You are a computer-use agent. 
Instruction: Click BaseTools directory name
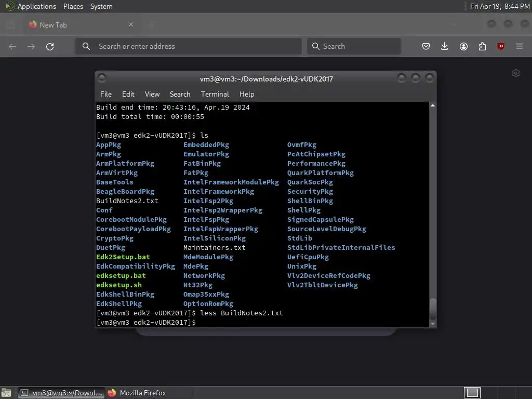[x=115, y=182]
